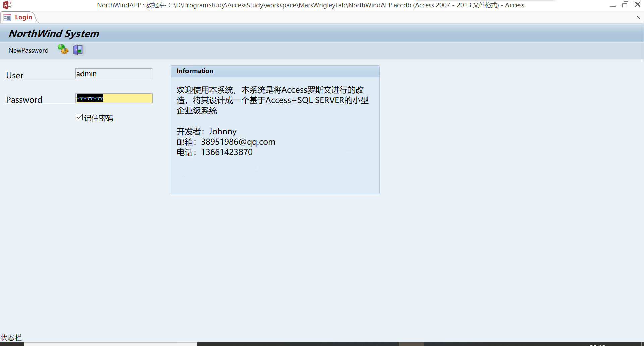The height and width of the screenshot is (346, 644).
Task: Close the Login tab with the small X
Action: coord(638,17)
